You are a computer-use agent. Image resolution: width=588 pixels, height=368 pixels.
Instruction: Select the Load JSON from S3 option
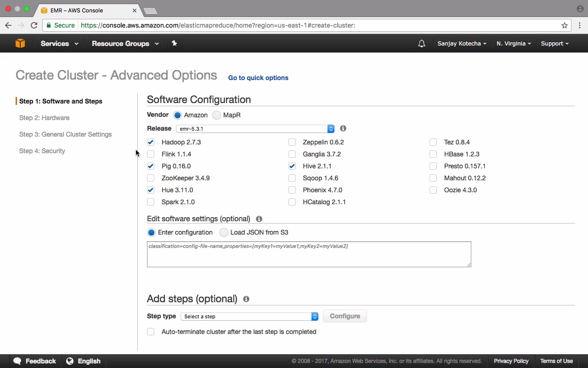click(x=224, y=232)
